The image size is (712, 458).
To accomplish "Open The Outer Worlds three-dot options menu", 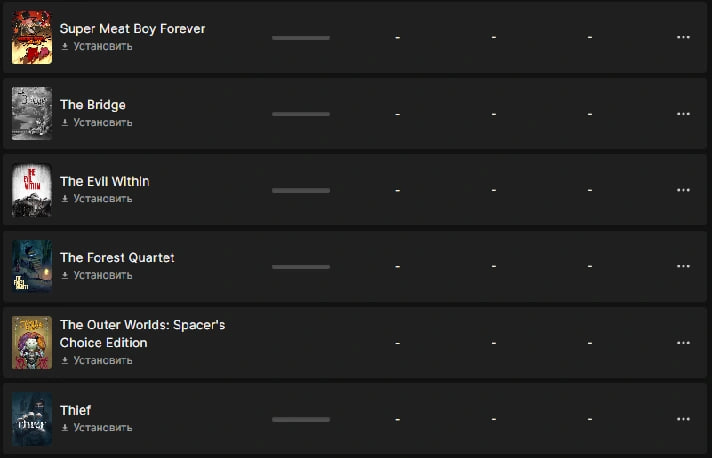I will (x=683, y=343).
